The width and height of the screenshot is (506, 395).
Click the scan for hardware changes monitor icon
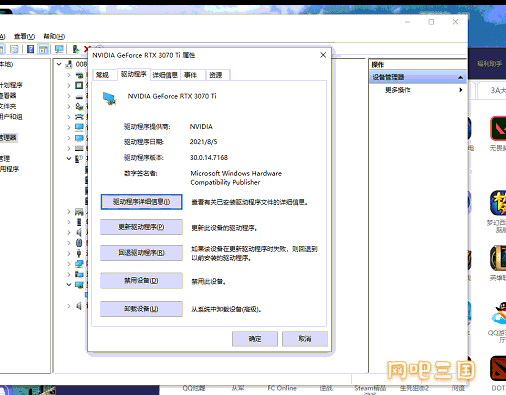59,49
